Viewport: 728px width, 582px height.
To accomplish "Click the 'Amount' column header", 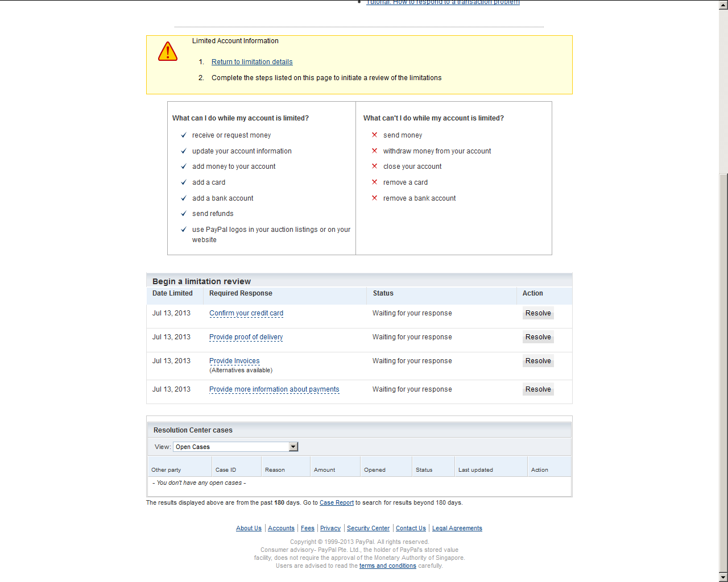I will (x=324, y=470).
